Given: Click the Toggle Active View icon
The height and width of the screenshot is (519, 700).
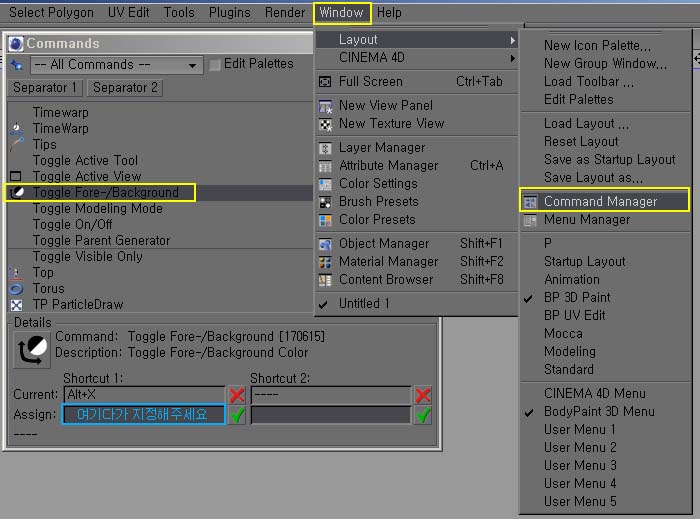Looking at the screenshot, I should tap(16, 176).
